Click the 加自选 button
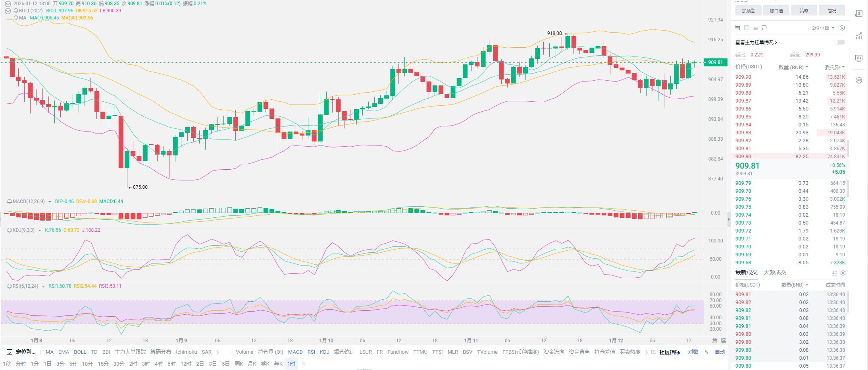Viewport: 868px width, 370px height. pos(776,11)
